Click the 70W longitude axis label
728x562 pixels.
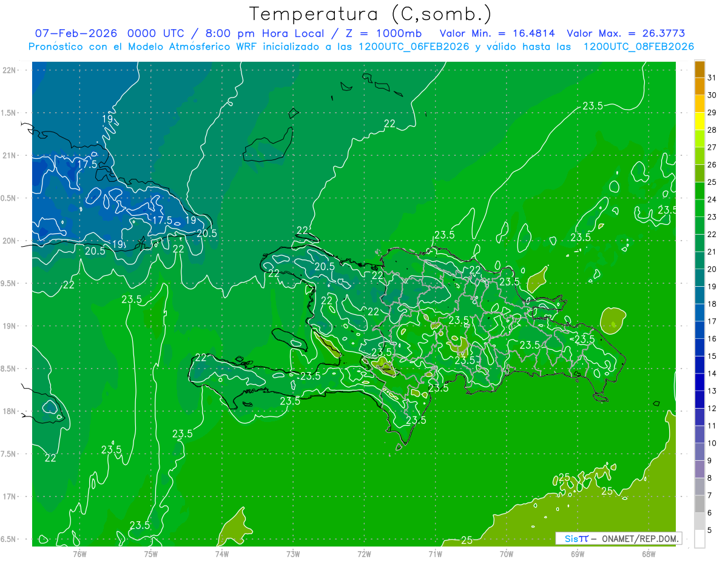point(506,554)
